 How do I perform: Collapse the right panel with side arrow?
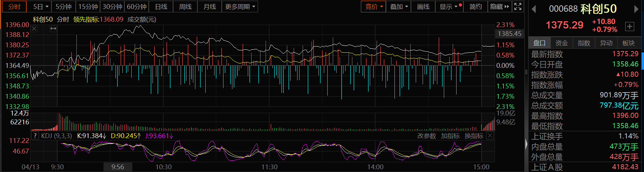point(526,145)
